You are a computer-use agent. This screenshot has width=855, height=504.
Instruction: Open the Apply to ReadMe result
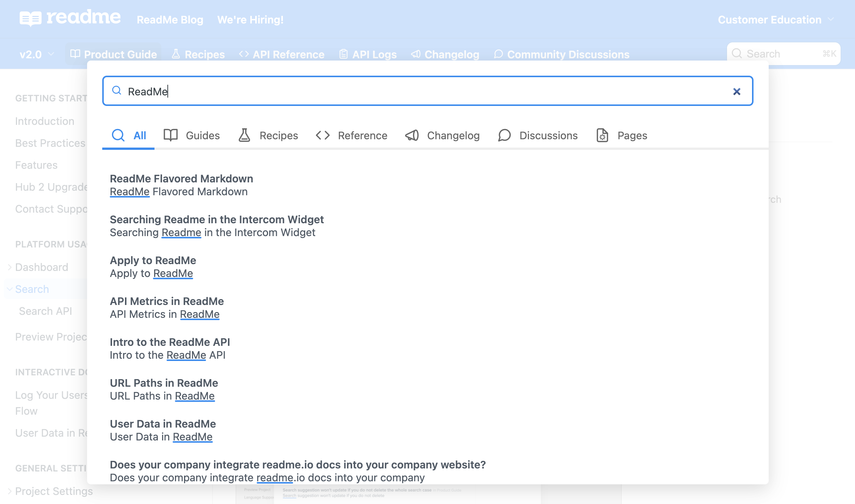click(x=153, y=260)
